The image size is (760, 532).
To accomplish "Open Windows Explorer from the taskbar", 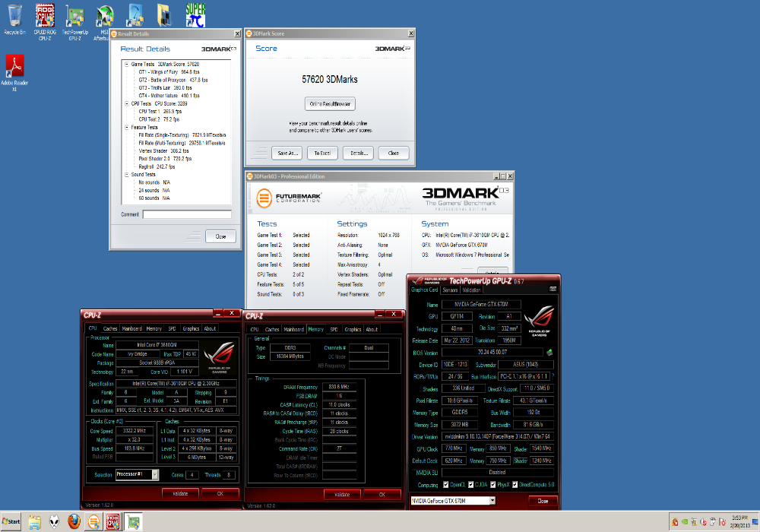I will 34,522.
